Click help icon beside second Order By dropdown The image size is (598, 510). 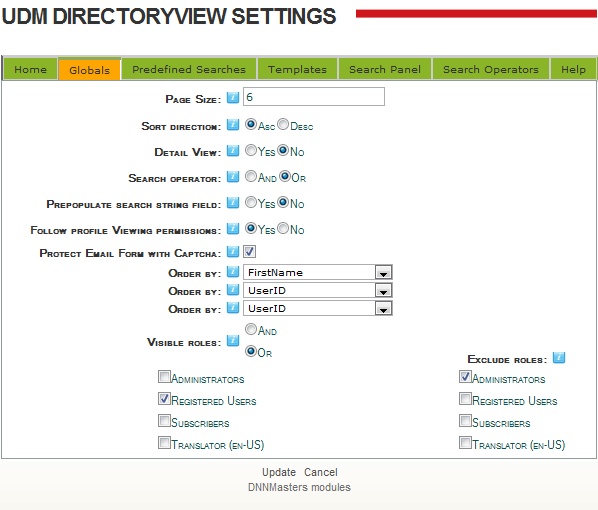tap(233, 290)
